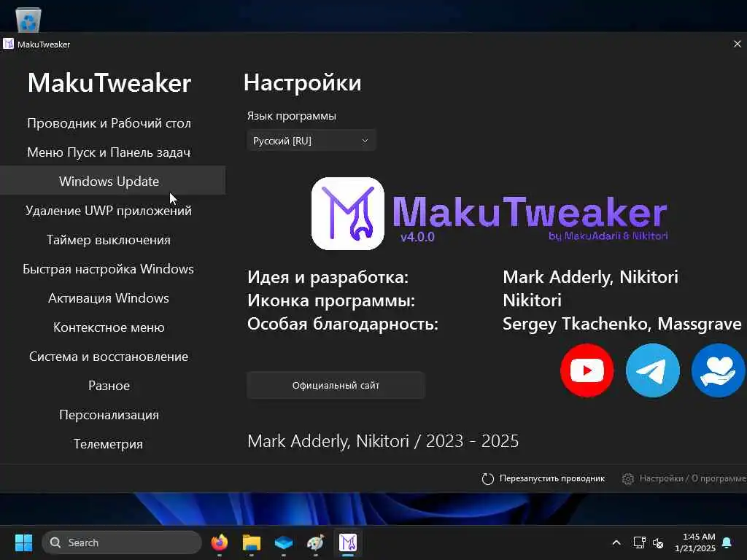The image size is (747, 560).
Task: Click the muted volume tray icon
Action: point(658,542)
